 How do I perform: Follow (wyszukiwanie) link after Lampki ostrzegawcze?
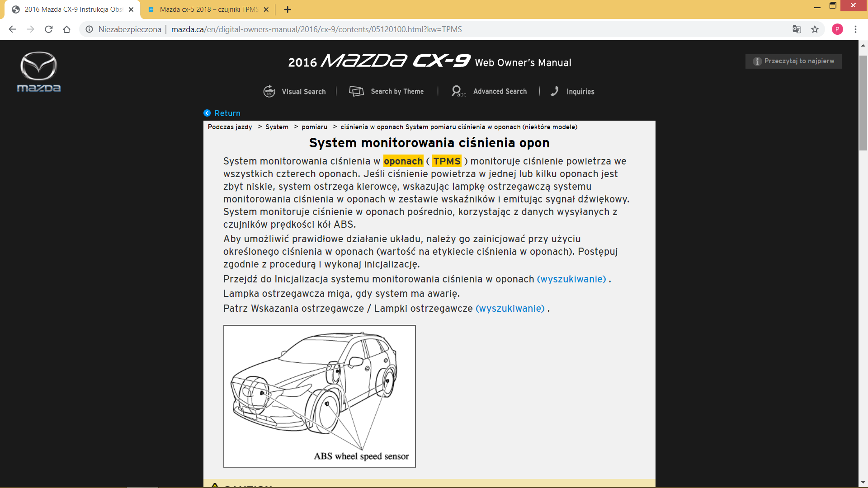coord(510,309)
